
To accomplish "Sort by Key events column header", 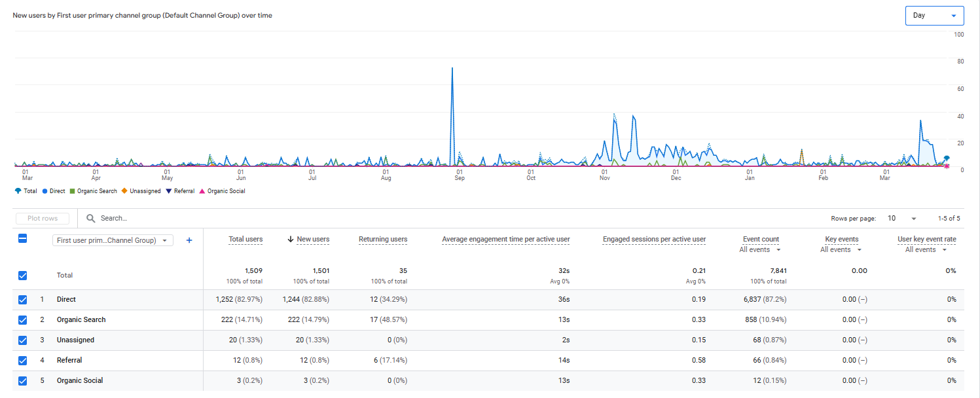I will (842, 239).
